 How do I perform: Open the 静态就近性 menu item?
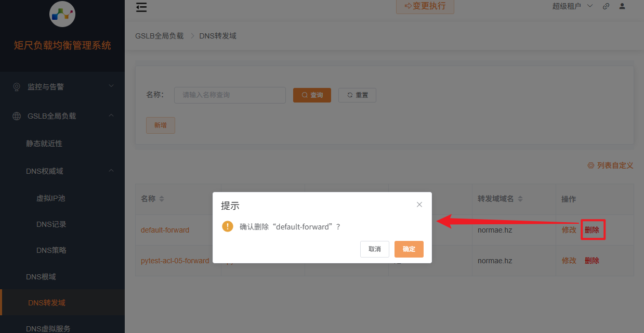pyautogui.click(x=44, y=144)
